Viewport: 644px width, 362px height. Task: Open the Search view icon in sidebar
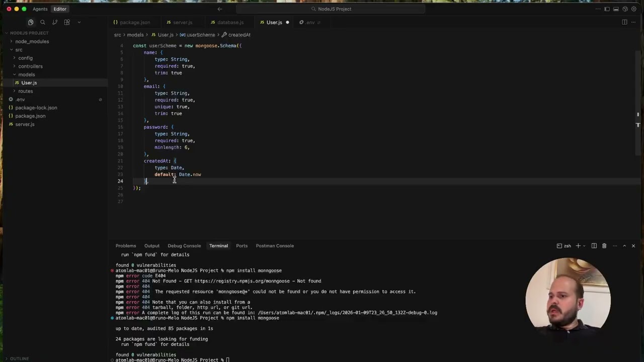pos(43,22)
